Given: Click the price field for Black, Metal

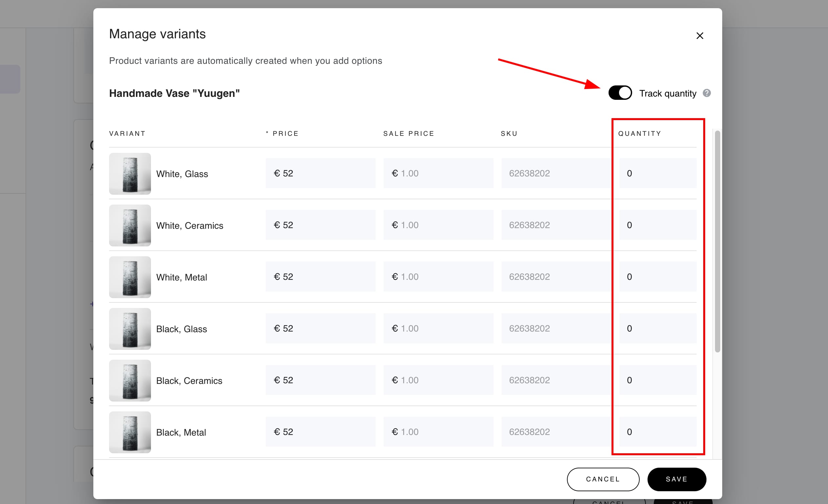Looking at the screenshot, I should coord(320,432).
